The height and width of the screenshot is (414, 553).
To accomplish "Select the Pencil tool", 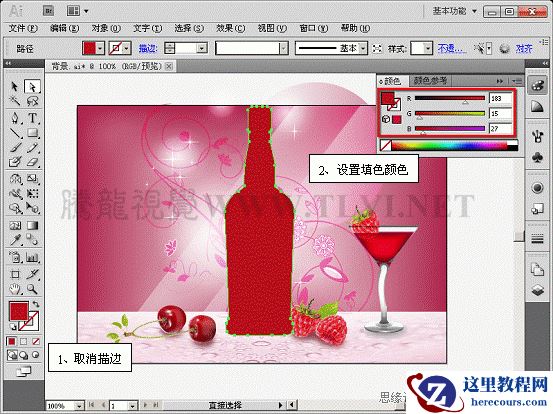I will point(32,148).
